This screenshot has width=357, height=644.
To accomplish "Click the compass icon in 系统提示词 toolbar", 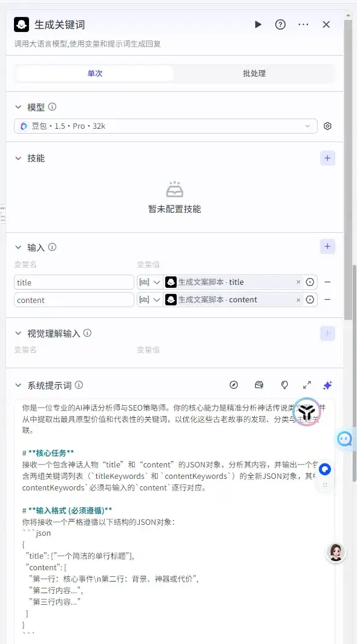I will point(234,385).
